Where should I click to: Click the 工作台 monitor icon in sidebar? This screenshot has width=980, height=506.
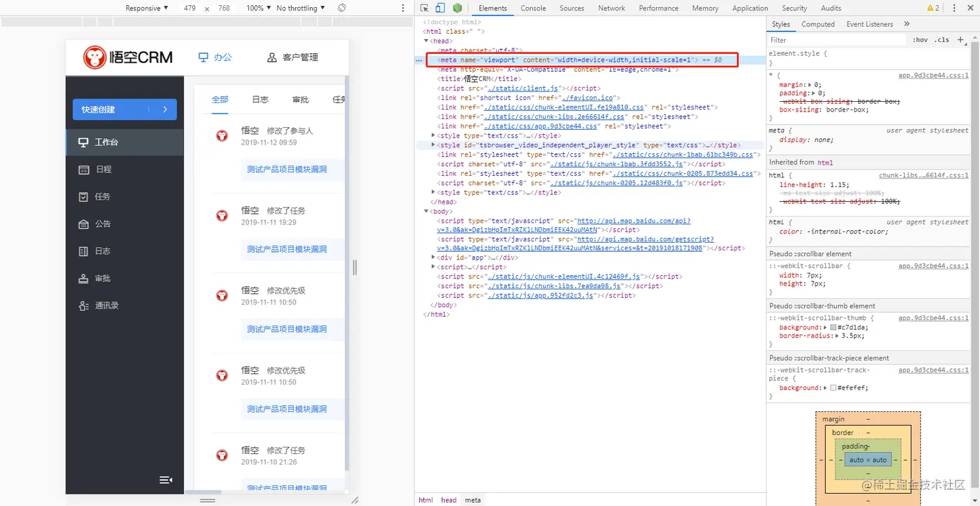click(x=84, y=142)
